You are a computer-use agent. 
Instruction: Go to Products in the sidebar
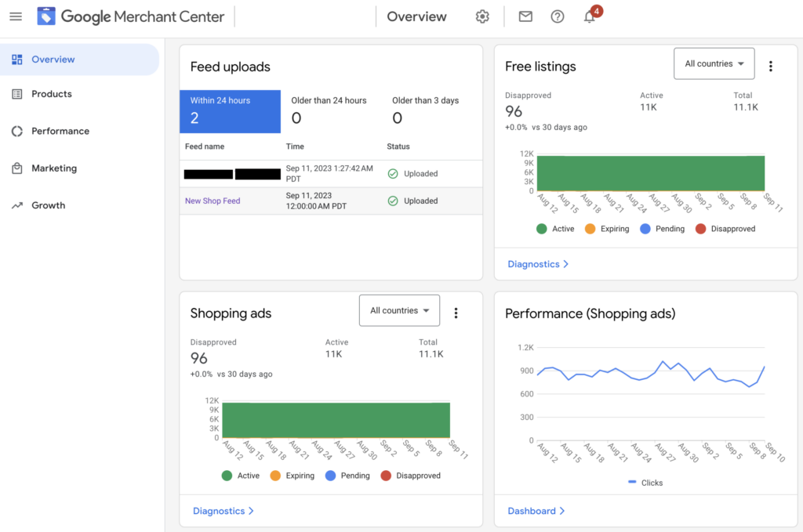[52, 94]
